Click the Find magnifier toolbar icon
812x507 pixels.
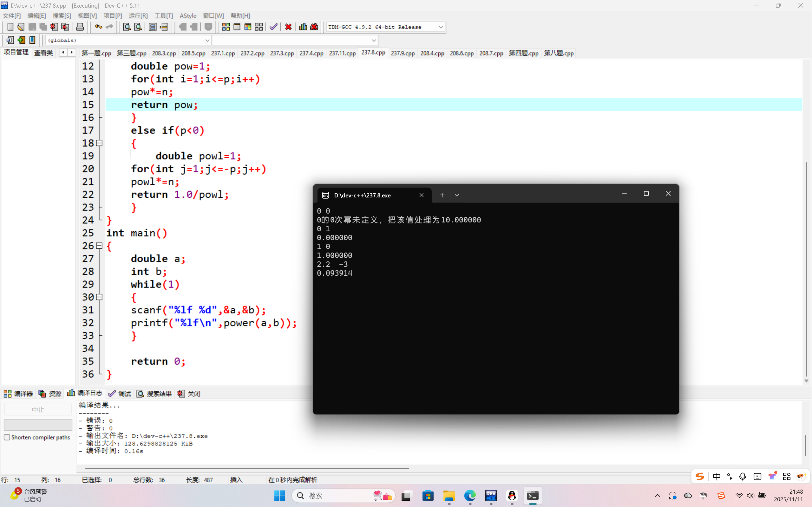pyautogui.click(x=127, y=27)
